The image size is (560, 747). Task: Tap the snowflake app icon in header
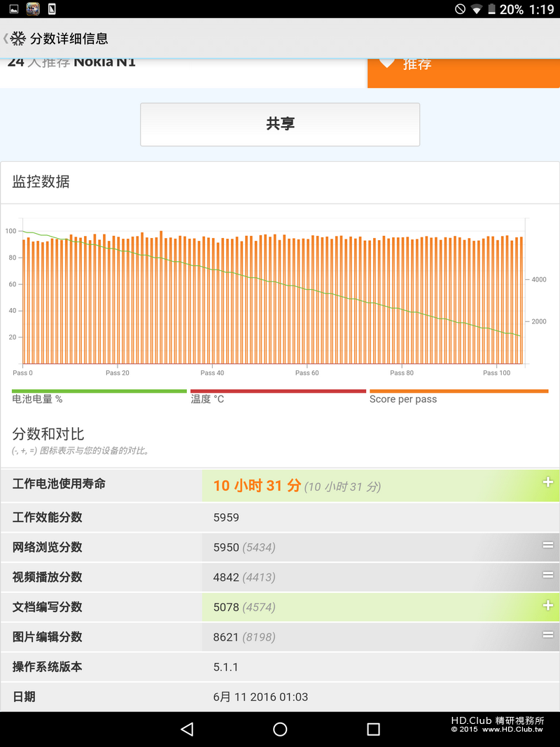point(17,39)
